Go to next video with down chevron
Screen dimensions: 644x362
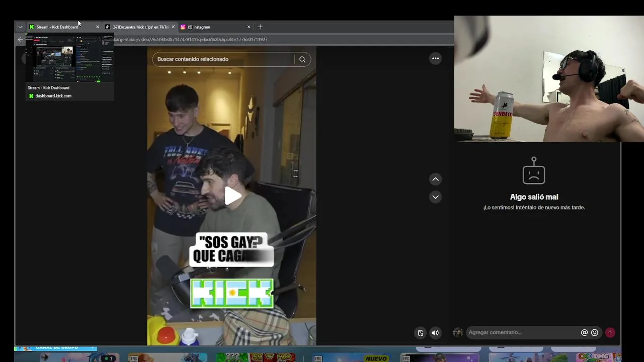pos(436,197)
